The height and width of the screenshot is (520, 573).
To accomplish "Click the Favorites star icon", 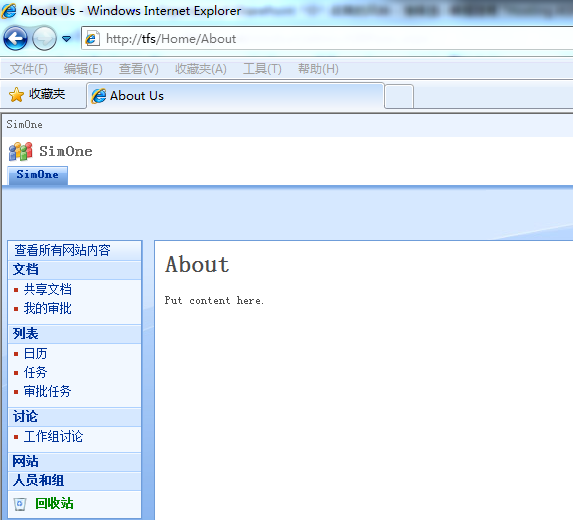I will click(x=16, y=95).
